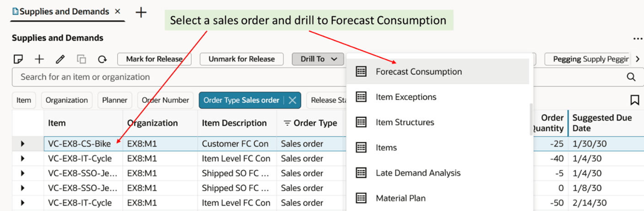644x211 pixels.
Task: Click the pencil edit icon
Action: click(60, 59)
